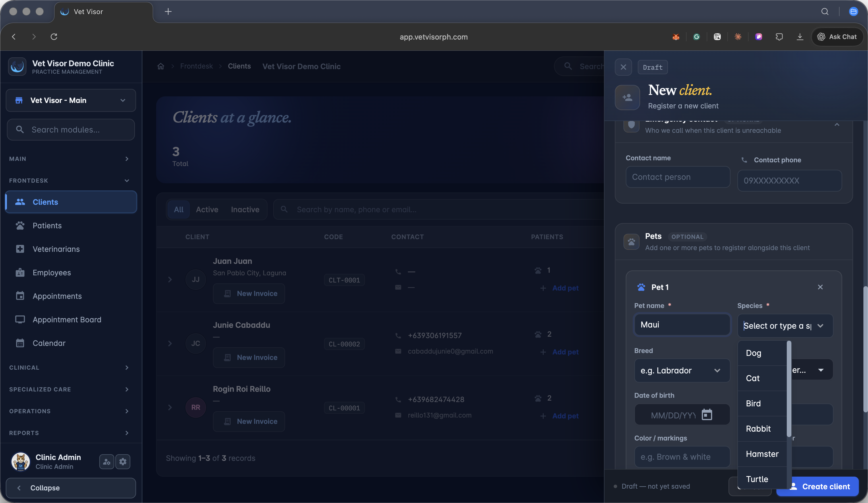868x503 pixels.
Task: Click Add pet for Rogin Roi Reillo
Action: 560,416
